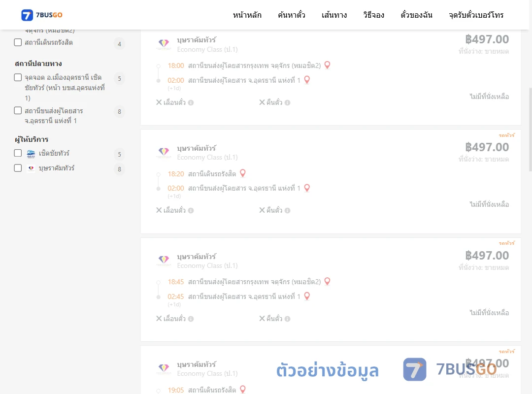Open the หน้าหลัก menu item
Image resolution: width=532 pixels, height=394 pixels.
pos(247,15)
